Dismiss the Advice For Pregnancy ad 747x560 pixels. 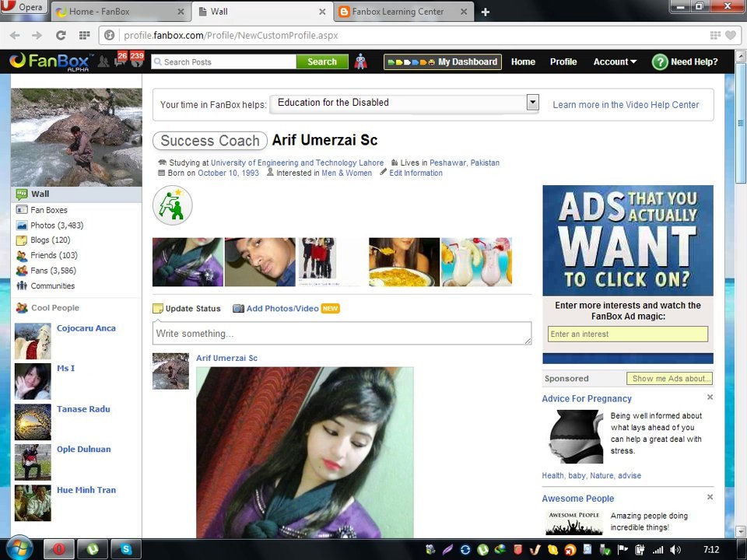click(710, 397)
